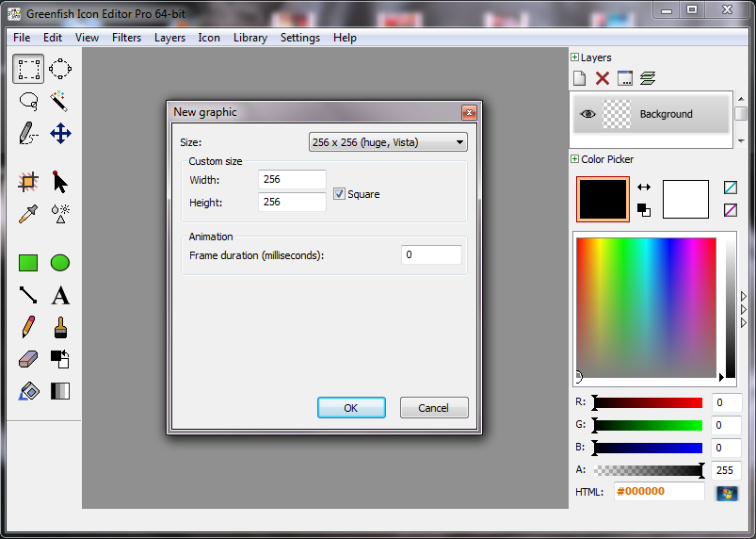Open the Settings menu
Image resolution: width=756 pixels, height=539 pixels.
pyautogui.click(x=300, y=38)
